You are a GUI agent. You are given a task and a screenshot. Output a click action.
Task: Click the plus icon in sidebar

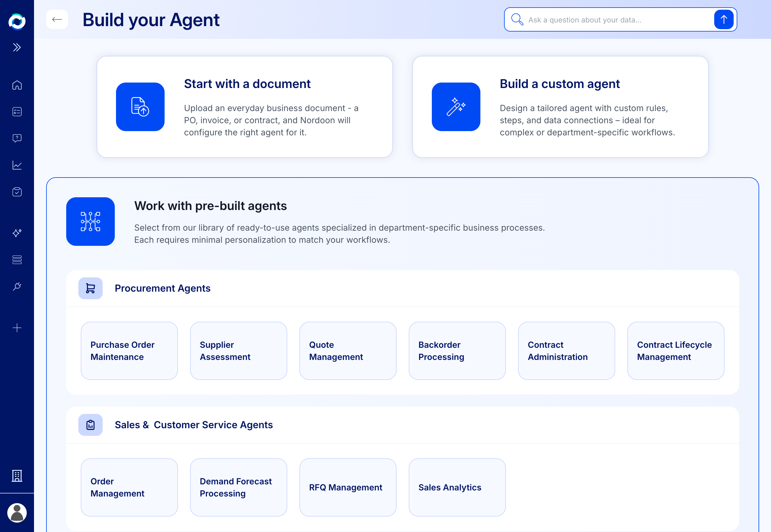click(x=17, y=328)
